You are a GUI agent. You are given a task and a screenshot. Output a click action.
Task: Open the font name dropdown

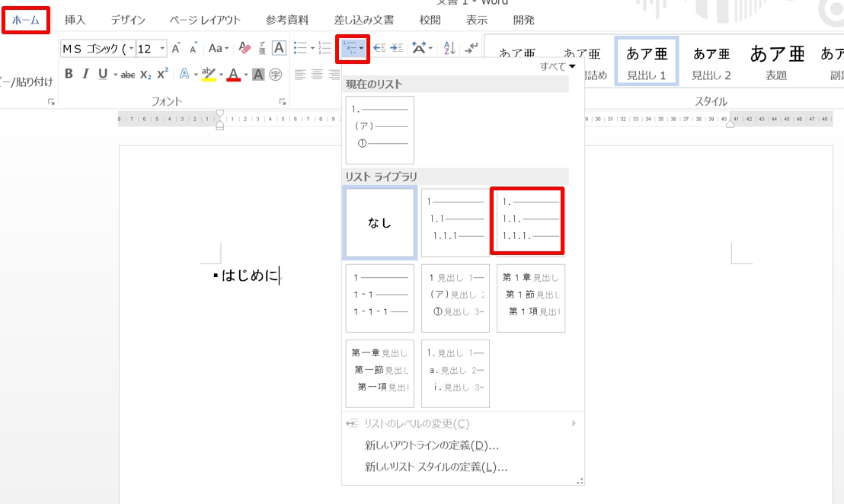131,49
